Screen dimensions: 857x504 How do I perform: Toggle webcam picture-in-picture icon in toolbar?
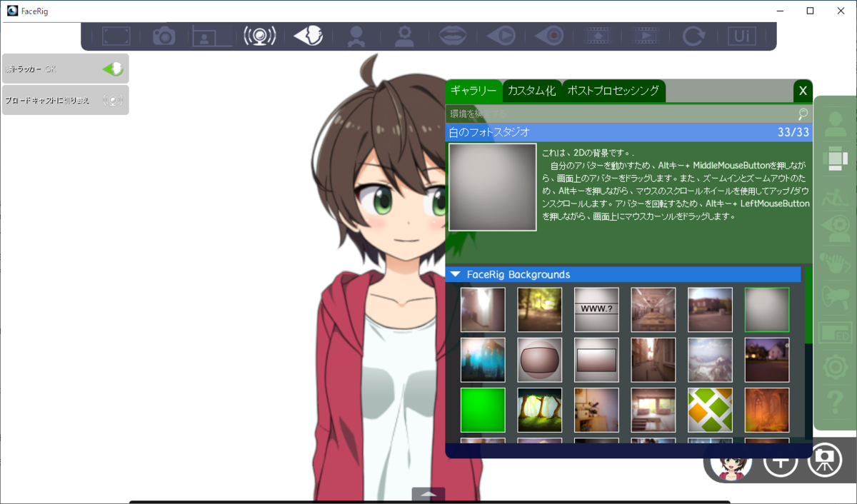(x=212, y=36)
